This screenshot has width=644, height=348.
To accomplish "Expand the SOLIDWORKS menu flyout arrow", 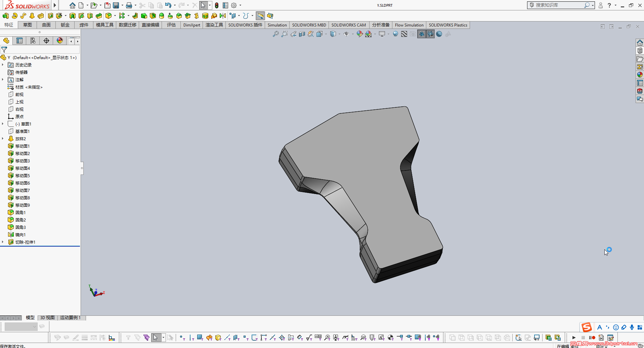I will 55,5.
